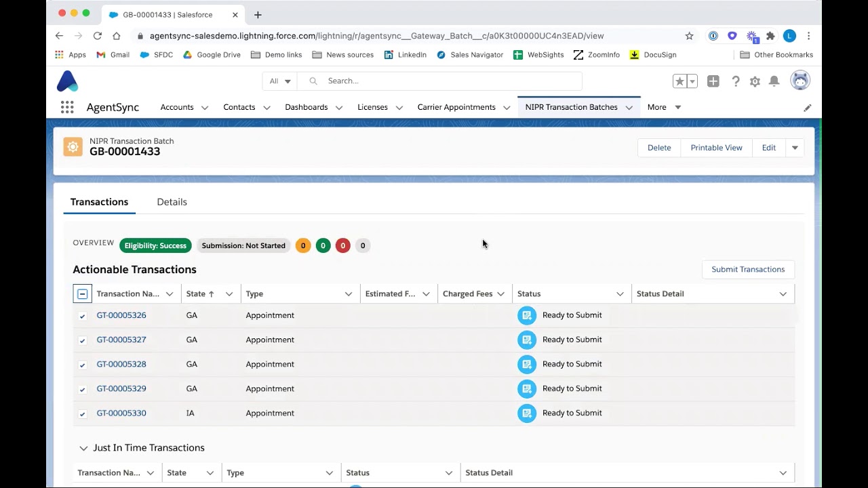The image size is (868, 488).
Task: Switch to the Details tab
Action: 172,202
